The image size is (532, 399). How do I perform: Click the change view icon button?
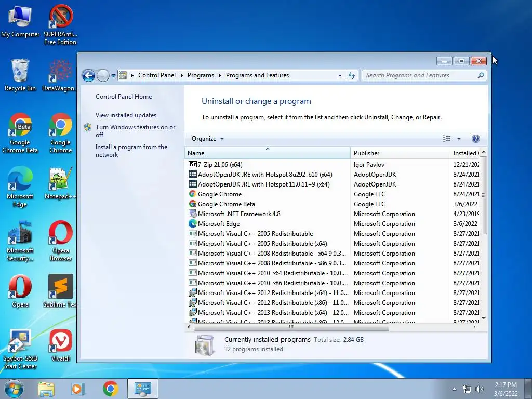(x=447, y=138)
